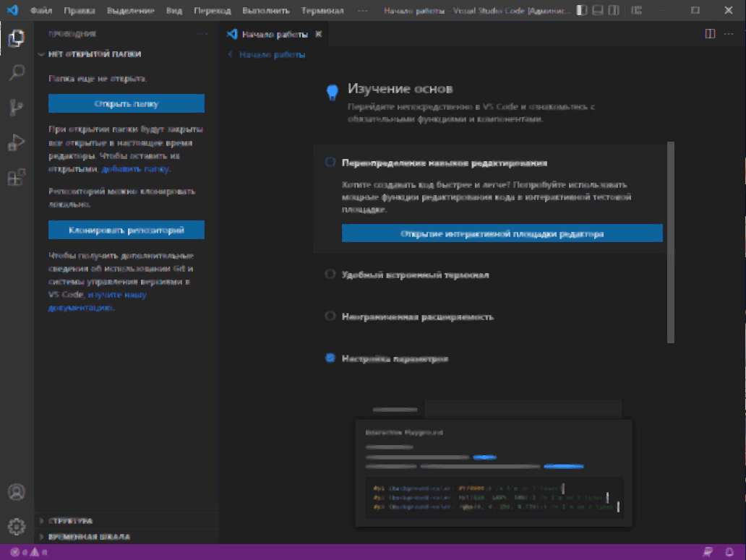746x560 pixels.
Task: Toggle secondary side bar layout icon
Action: coord(614,10)
